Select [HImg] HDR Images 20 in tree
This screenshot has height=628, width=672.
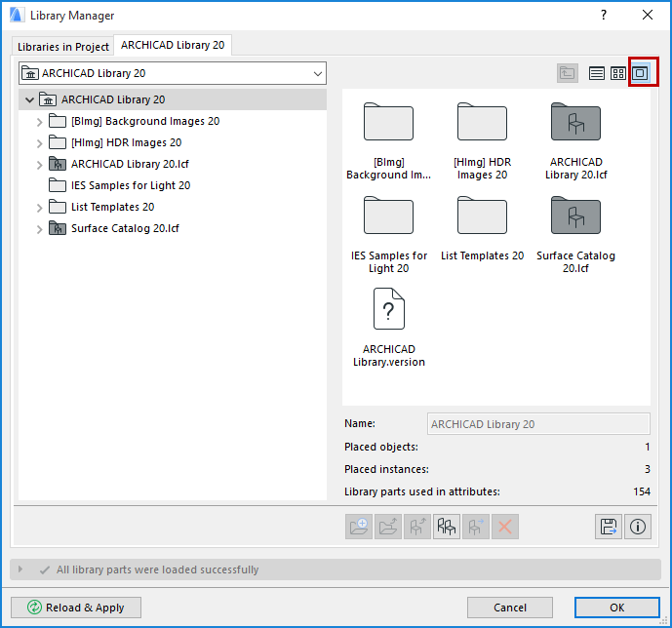coord(127,142)
